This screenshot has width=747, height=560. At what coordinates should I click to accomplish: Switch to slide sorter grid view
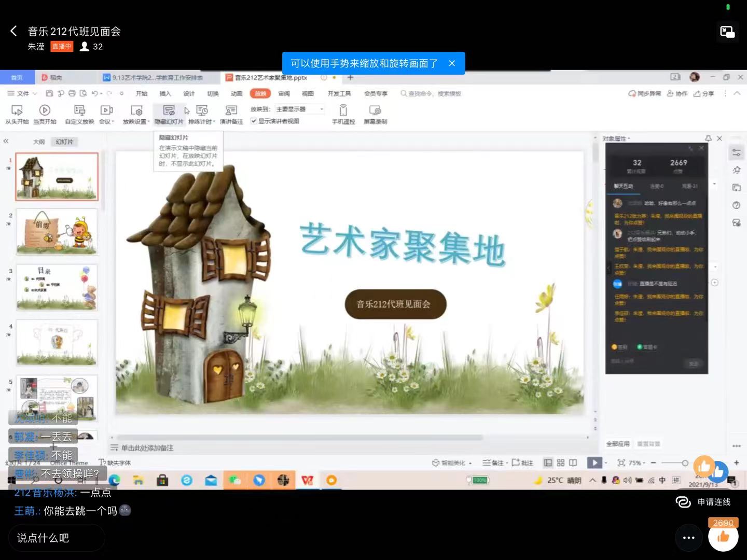561,463
